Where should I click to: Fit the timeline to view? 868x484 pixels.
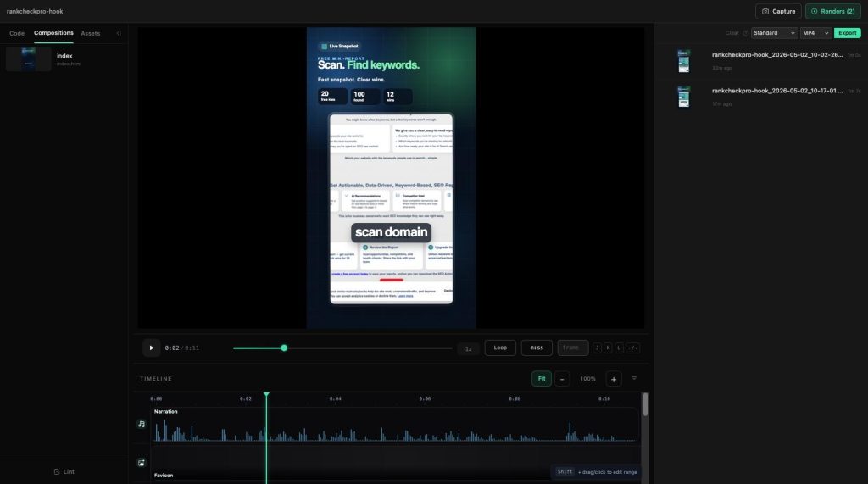pyautogui.click(x=542, y=379)
